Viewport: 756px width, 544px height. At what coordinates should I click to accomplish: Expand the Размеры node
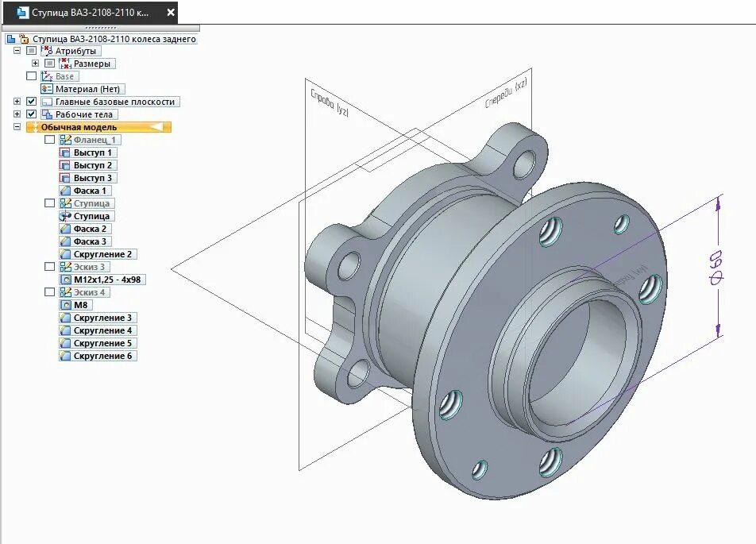(x=35, y=64)
